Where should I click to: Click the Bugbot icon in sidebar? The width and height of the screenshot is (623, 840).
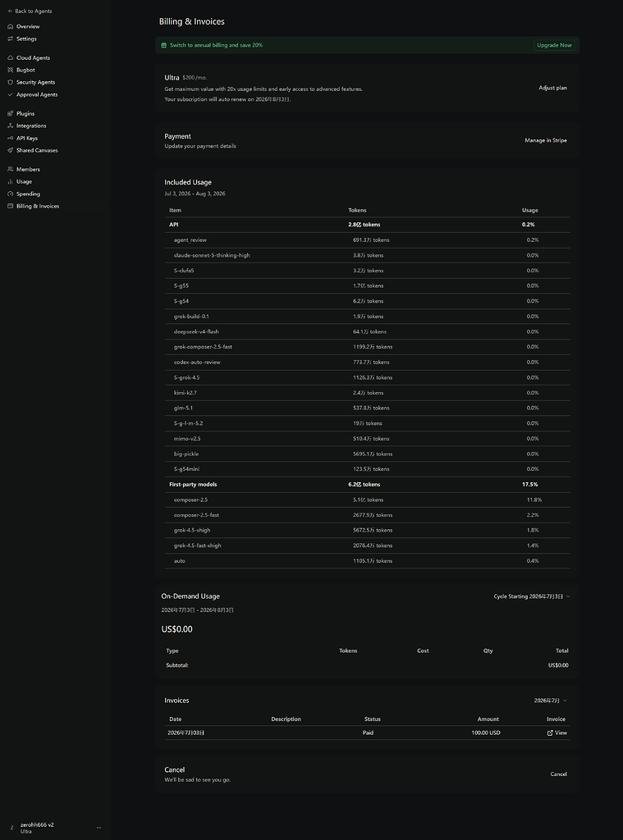click(10, 71)
